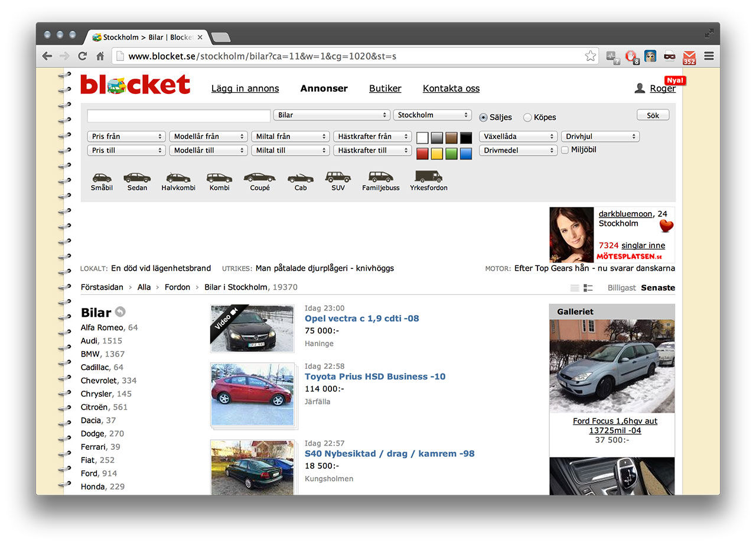The height and width of the screenshot is (545, 756).
Task: Click the browser back arrow
Action: (x=47, y=56)
